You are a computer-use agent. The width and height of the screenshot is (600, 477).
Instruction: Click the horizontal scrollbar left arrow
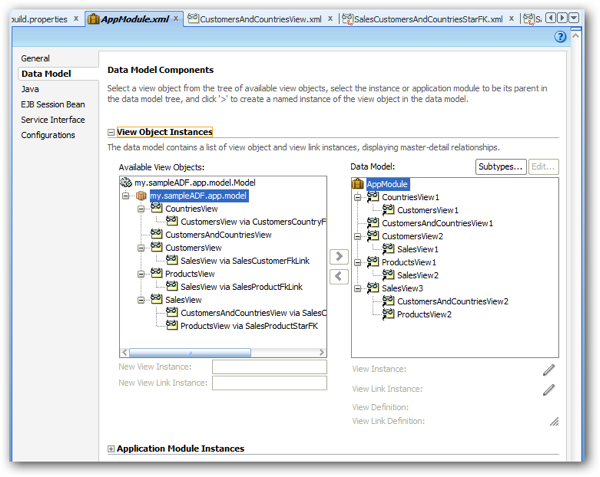124,352
